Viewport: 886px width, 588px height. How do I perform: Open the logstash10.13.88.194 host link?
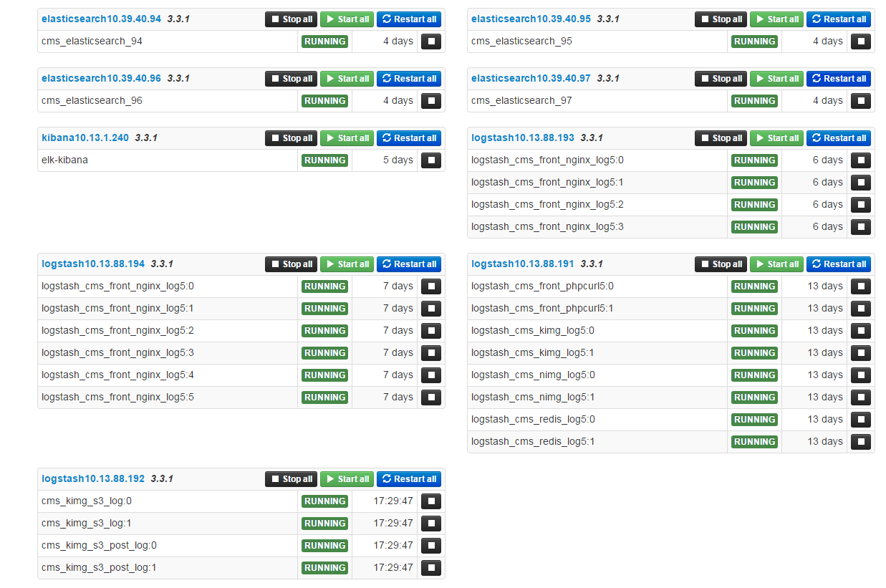coord(93,264)
